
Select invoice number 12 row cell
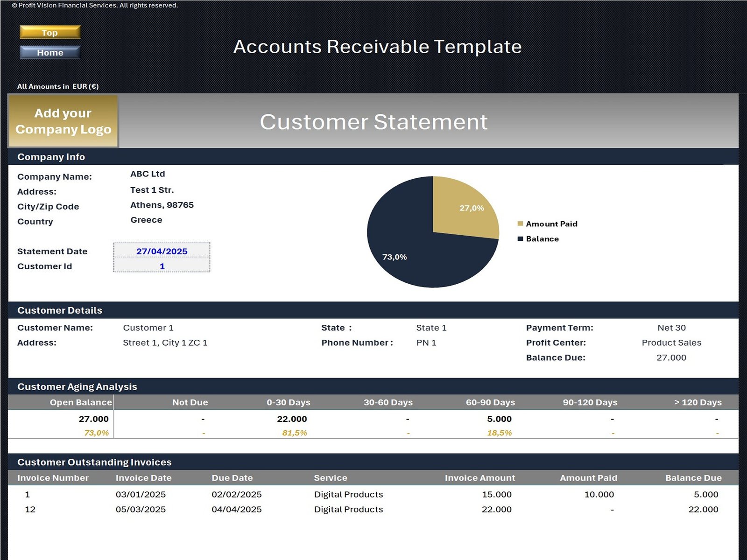pyautogui.click(x=30, y=509)
